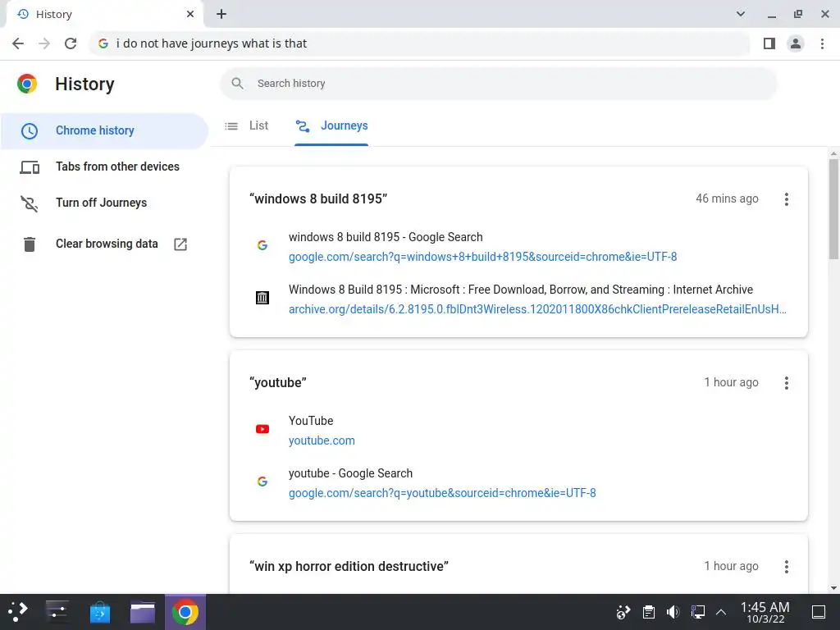Open the Discover software store in taskbar
The height and width of the screenshot is (630, 840).
[99, 612]
